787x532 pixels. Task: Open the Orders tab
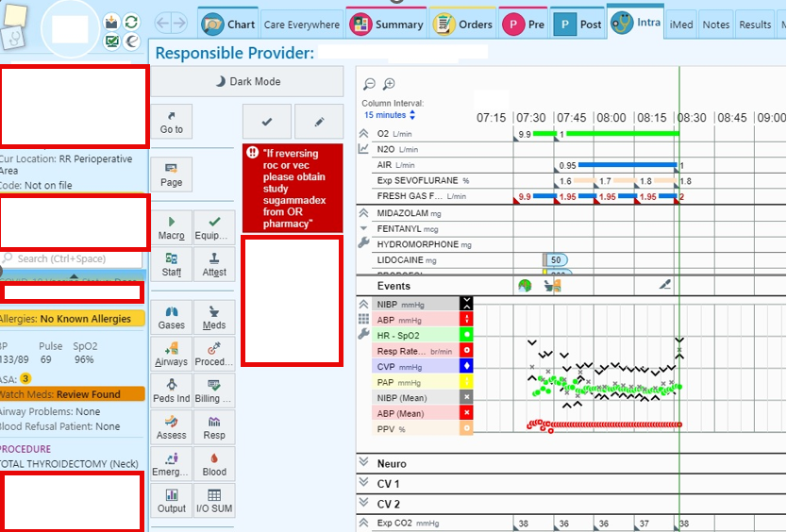point(463,25)
